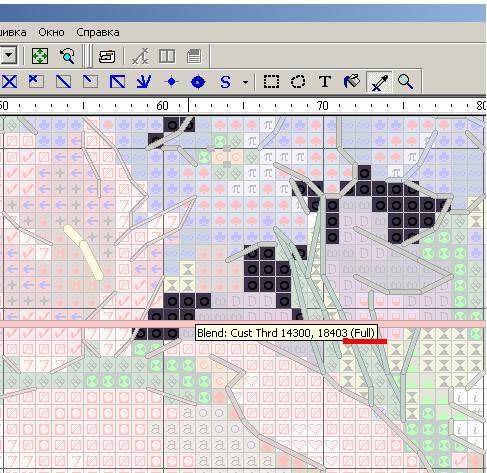Select the bead stitch tool
487x473 pixels.
click(198, 82)
